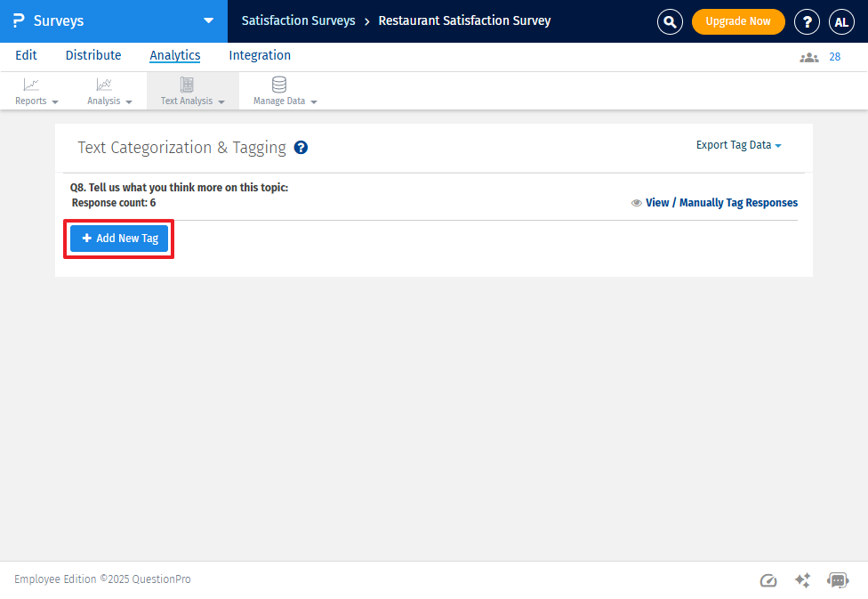Viewport: 868px width, 599px height.
Task: Switch to the Distribute tab
Action: (93, 55)
